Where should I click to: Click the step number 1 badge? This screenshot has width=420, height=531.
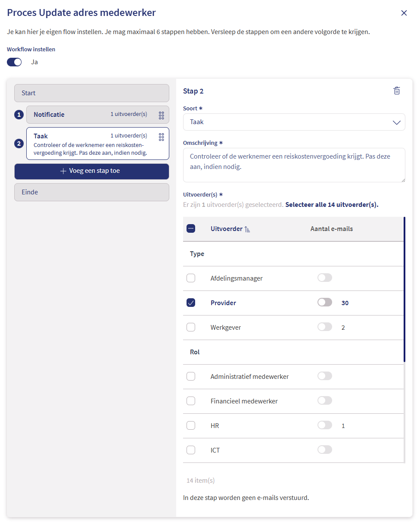coord(18,115)
